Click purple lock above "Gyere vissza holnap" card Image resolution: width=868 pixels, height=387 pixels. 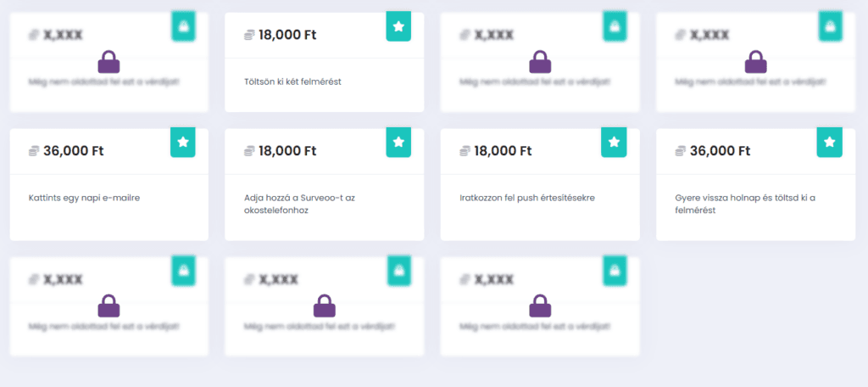(755, 62)
